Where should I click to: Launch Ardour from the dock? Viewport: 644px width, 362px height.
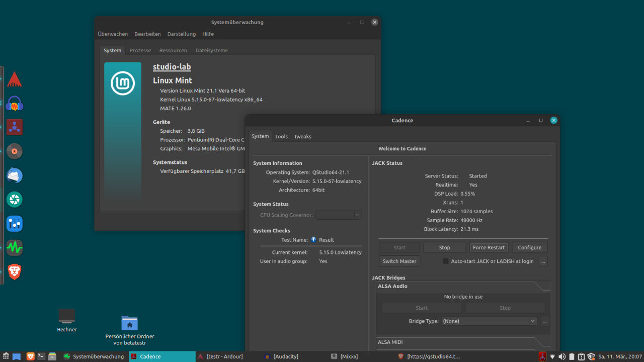click(x=15, y=79)
